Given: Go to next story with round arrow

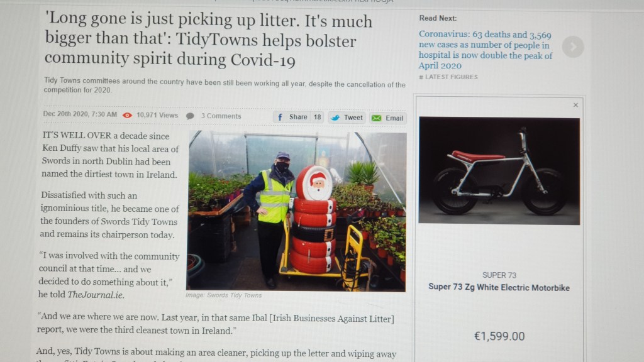Looking at the screenshot, I should (572, 47).
